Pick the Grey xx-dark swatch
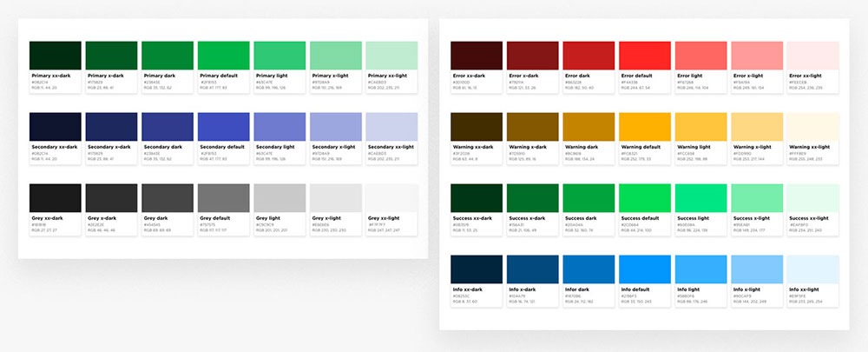The width and height of the screenshot is (868, 352). (56, 198)
